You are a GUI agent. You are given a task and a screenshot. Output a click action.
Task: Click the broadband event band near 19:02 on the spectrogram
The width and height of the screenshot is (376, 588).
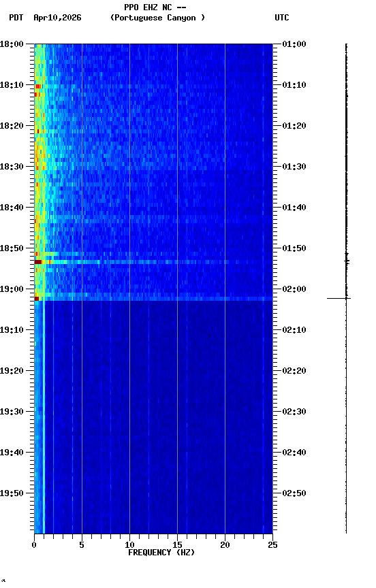click(x=153, y=299)
